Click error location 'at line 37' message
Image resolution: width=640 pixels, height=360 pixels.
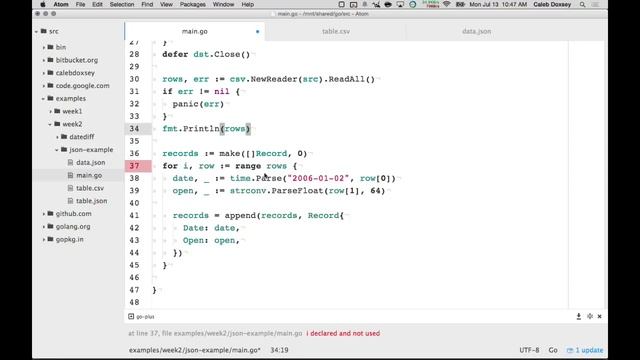(x=215, y=333)
